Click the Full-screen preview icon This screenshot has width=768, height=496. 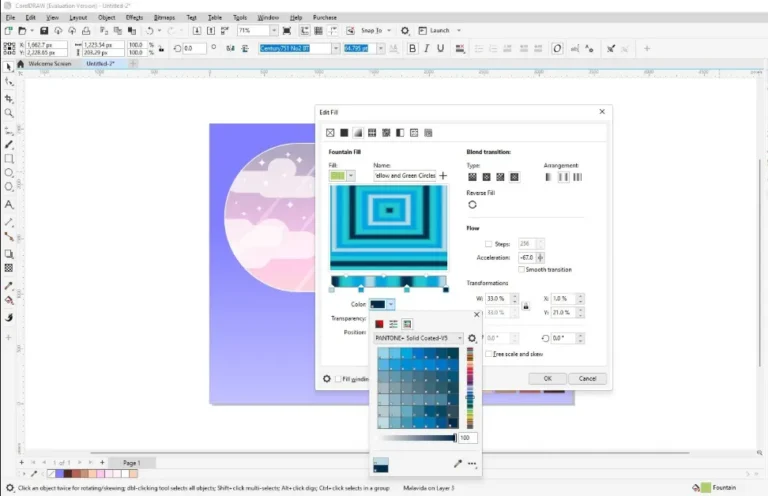pyautogui.click(x=287, y=30)
